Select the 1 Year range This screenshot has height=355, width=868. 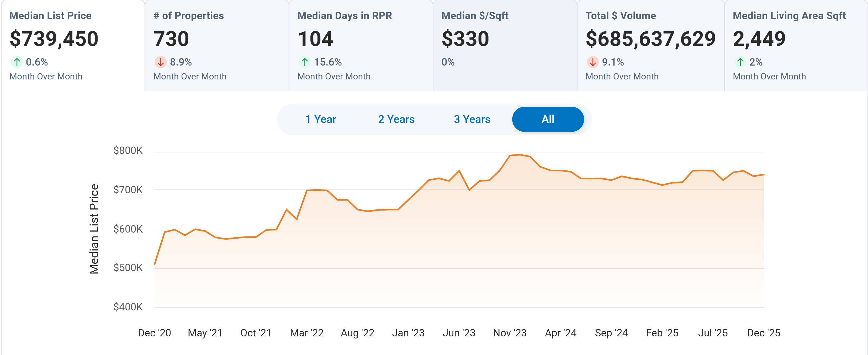[x=320, y=119]
